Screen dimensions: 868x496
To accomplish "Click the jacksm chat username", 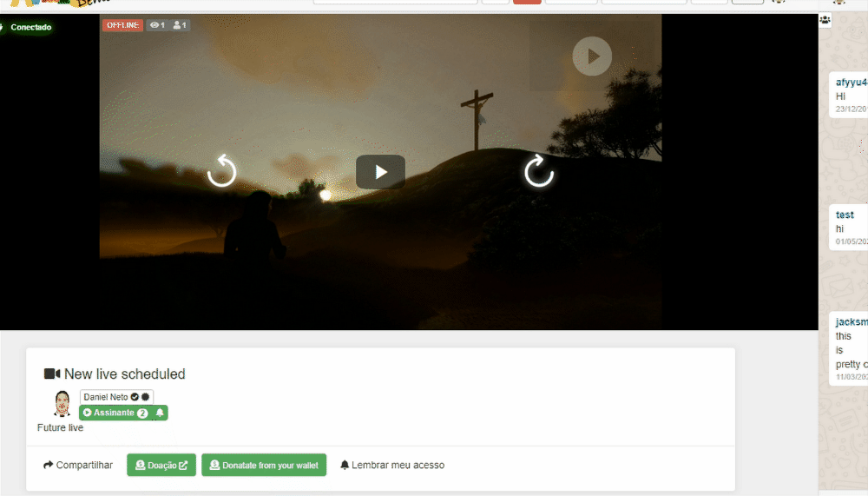I will [852, 322].
